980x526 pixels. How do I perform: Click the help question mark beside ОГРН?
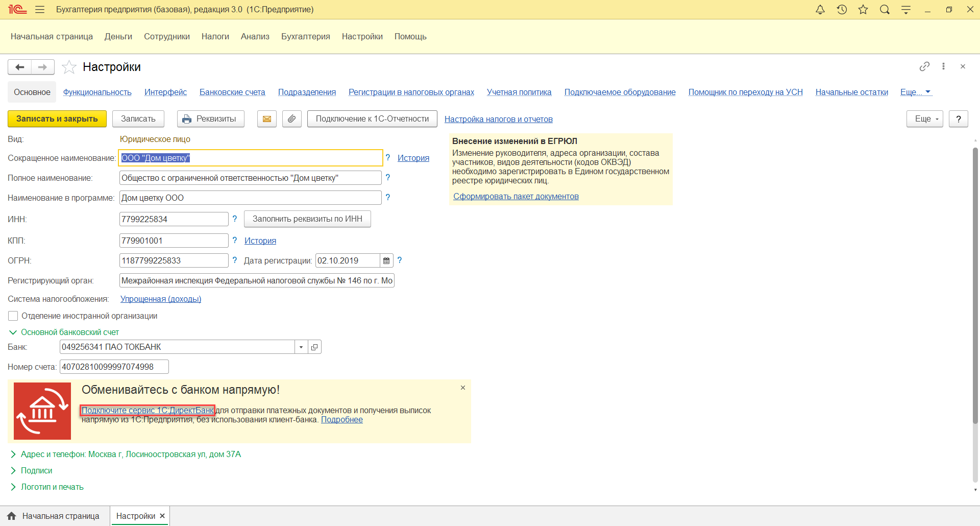tap(235, 260)
